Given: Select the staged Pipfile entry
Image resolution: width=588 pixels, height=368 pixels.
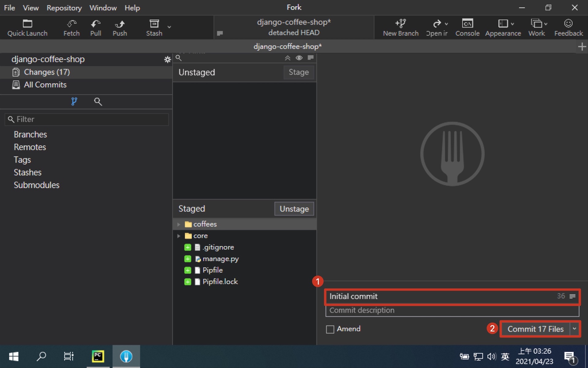Looking at the screenshot, I should point(244,270).
